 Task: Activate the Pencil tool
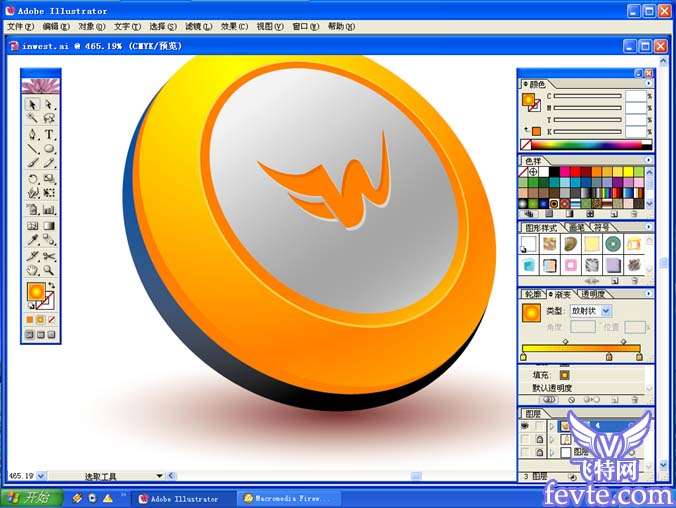pyautogui.click(x=49, y=163)
